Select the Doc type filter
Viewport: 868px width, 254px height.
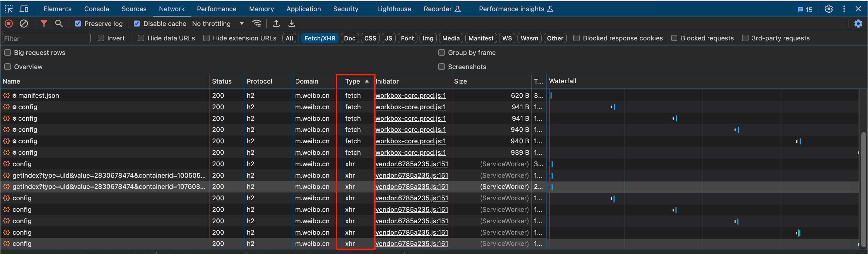(350, 38)
